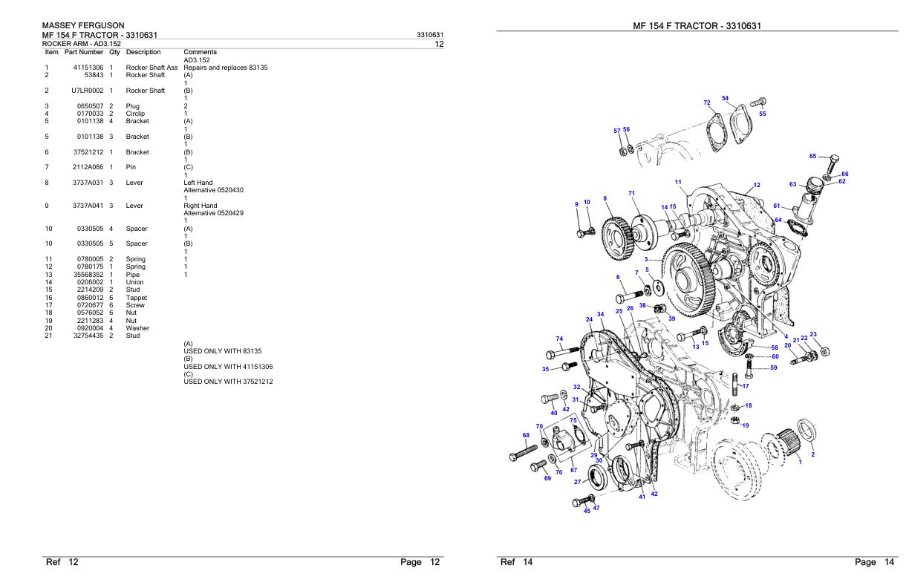The height and width of the screenshot is (588, 909).
Task: Click callout number 64 in diagram
Action: 778,220
